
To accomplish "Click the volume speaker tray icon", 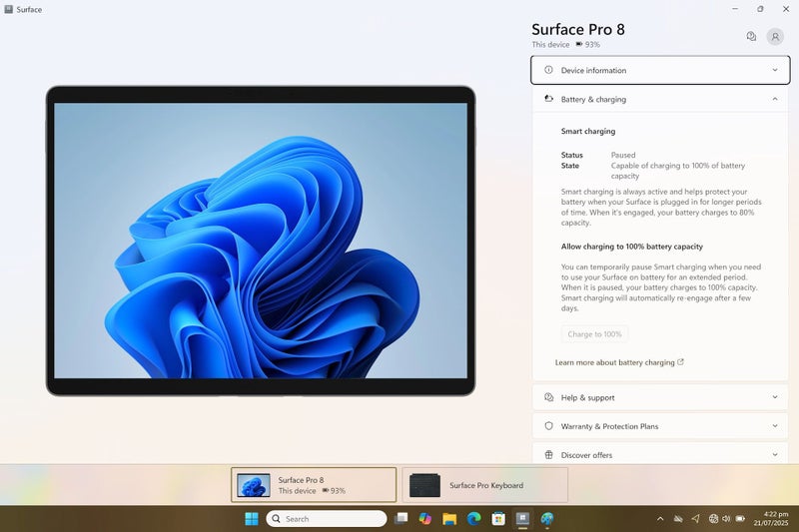I will (x=726, y=519).
